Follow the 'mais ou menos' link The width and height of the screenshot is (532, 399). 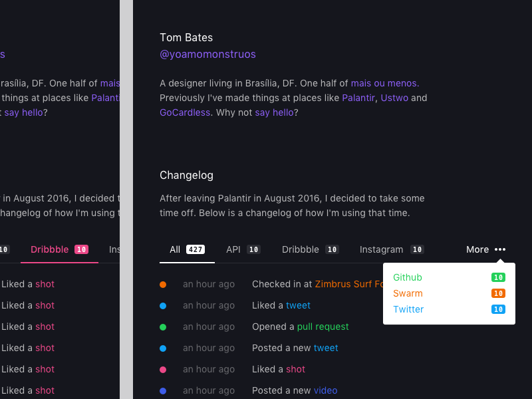click(x=385, y=83)
